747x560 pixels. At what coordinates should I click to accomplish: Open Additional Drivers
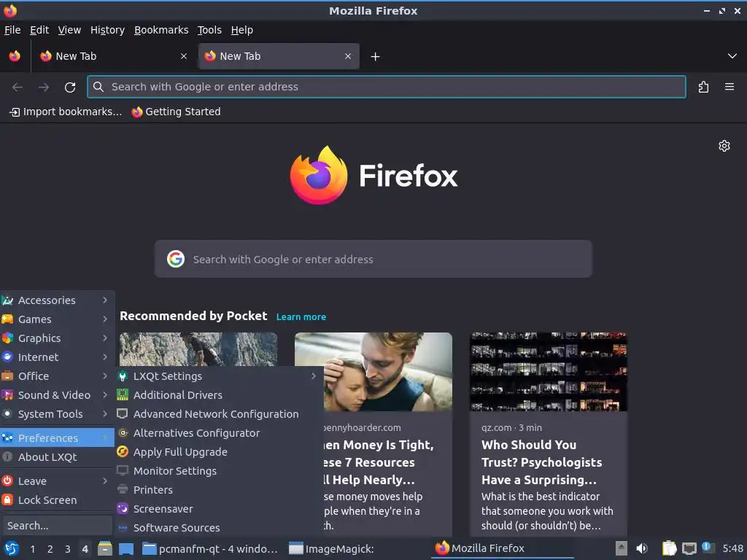coord(219,394)
